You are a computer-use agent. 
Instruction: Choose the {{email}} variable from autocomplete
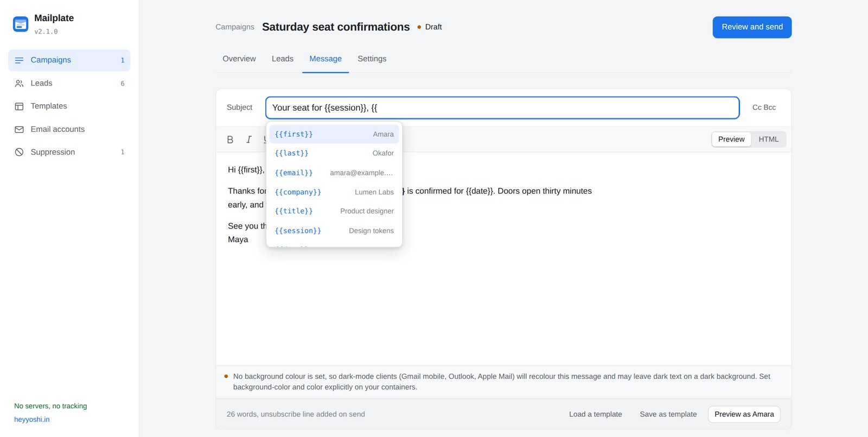pyautogui.click(x=334, y=173)
